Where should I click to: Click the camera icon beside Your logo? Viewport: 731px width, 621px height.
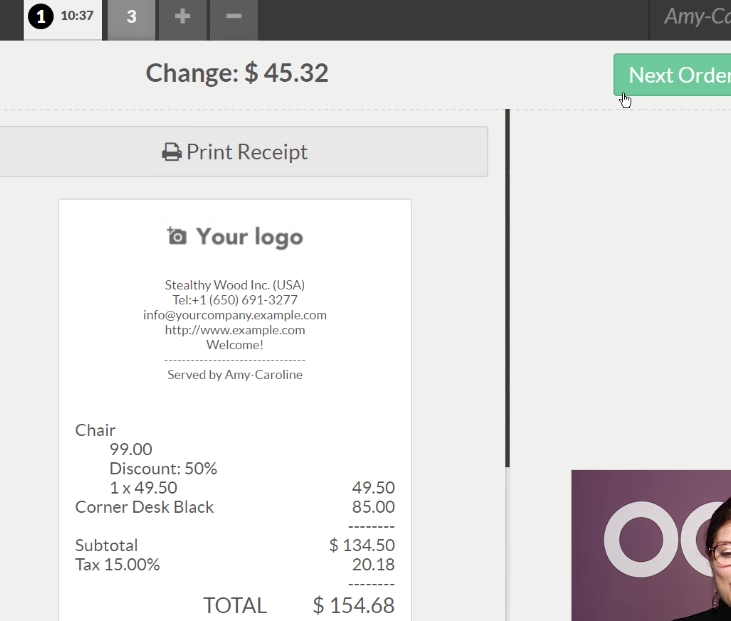[x=177, y=236]
